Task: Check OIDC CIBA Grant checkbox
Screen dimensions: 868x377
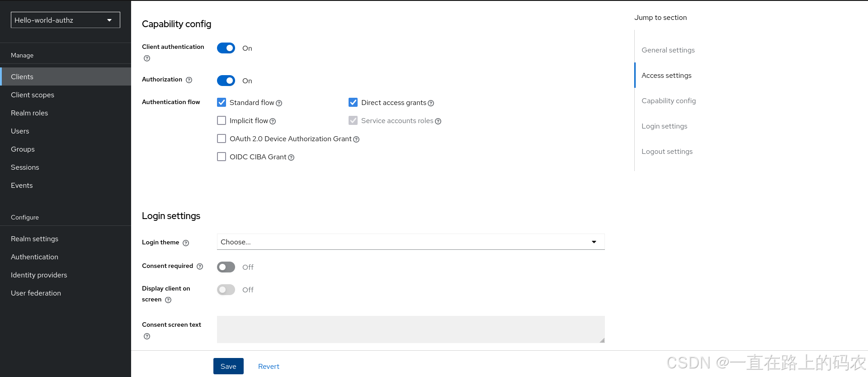Action: 222,157
